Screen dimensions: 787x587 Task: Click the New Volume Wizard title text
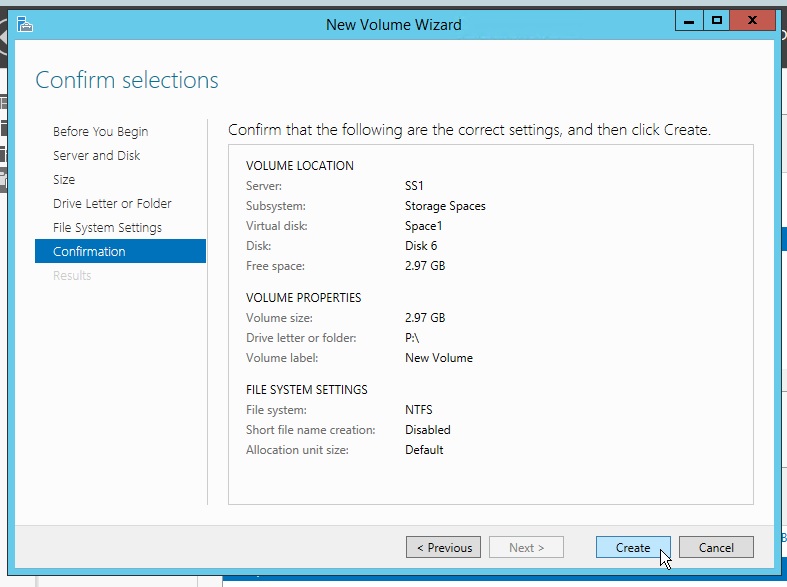[394, 25]
